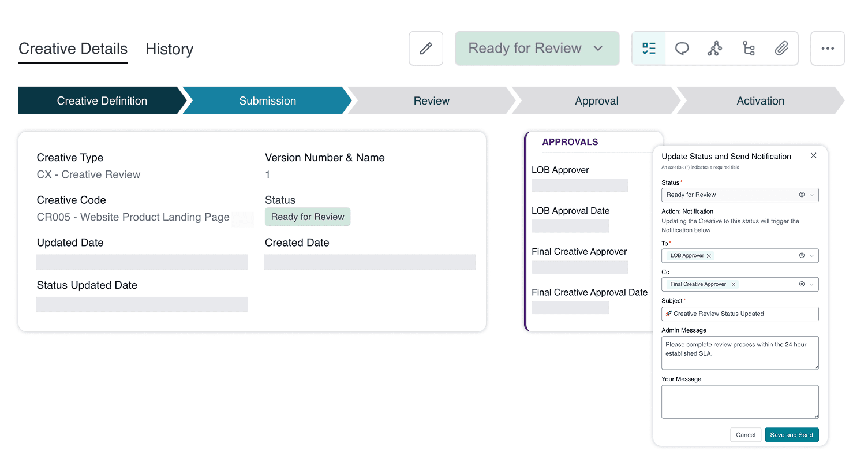Open the Creative details checklist panel
This screenshot has height=462, width=868.
coord(649,48)
